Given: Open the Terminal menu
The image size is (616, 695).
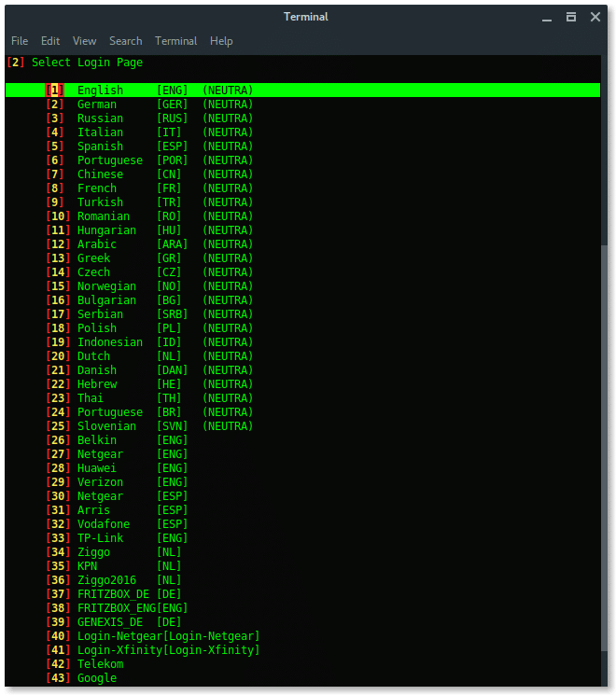Looking at the screenshot, I should click(x=176, y=41).
